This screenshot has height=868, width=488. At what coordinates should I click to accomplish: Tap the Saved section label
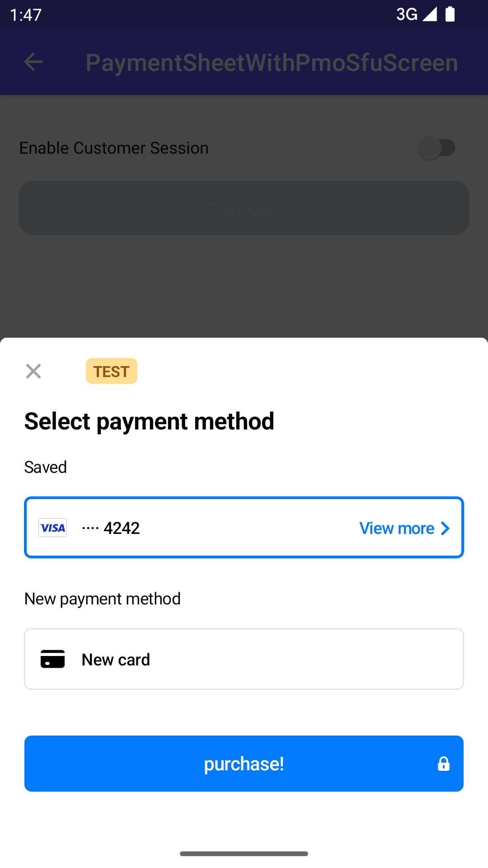[46, 467]
